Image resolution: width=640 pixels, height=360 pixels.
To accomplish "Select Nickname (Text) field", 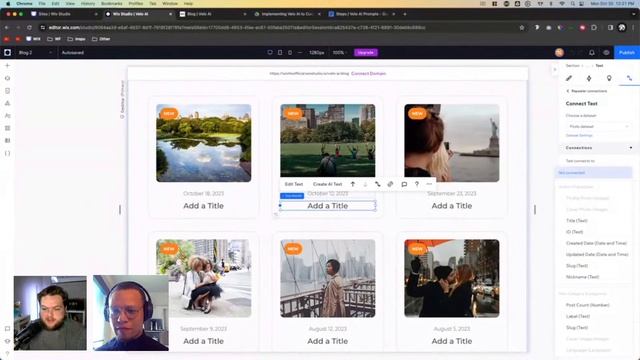I will 582,277.
